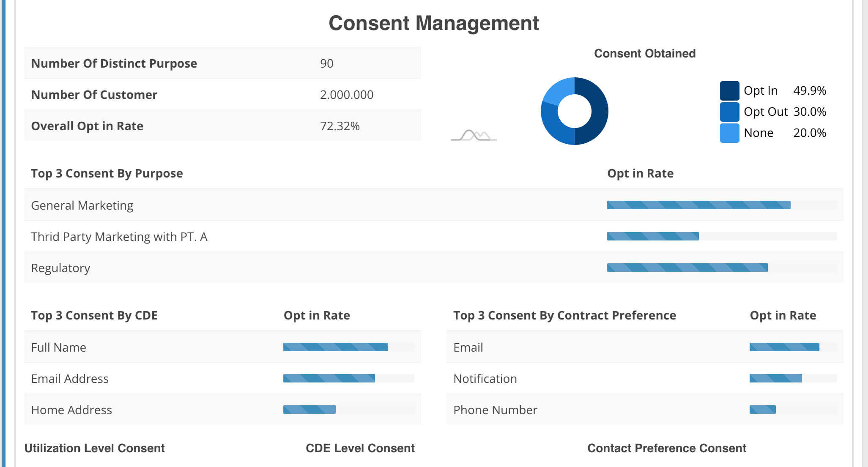Click the 30.0% Opt Out percentage
The height and width of the screenshot is (467, 868).
click(x=810, y=112)
